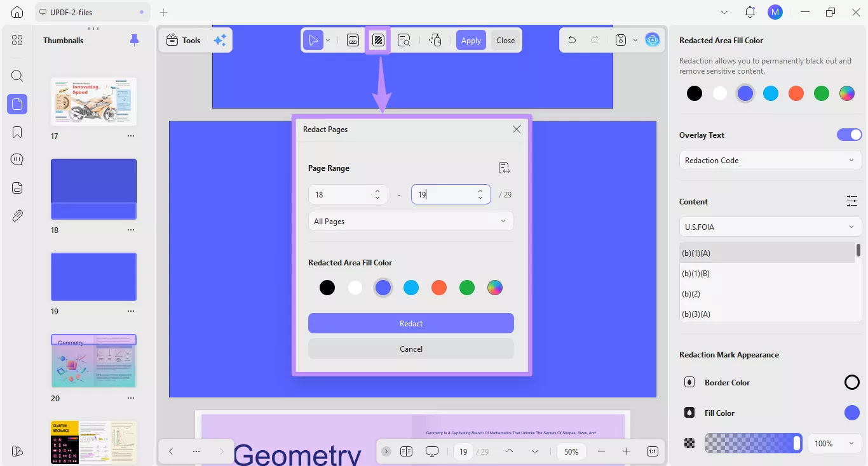Apply the redactions from the toolbar
This screenshot has height=466, width=868.
pos(471,40)
